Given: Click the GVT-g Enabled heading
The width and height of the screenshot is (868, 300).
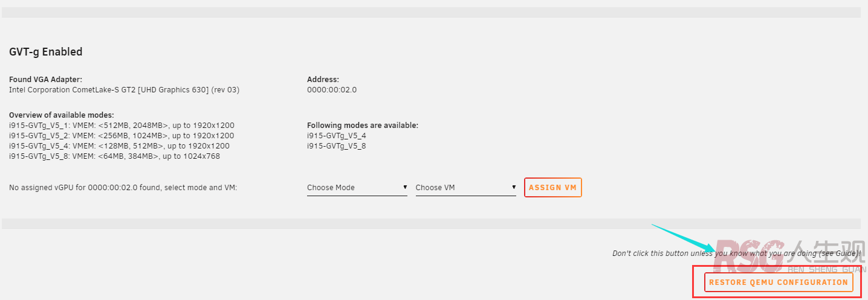Looking at the screenshot, I should (x=46, y=52).
